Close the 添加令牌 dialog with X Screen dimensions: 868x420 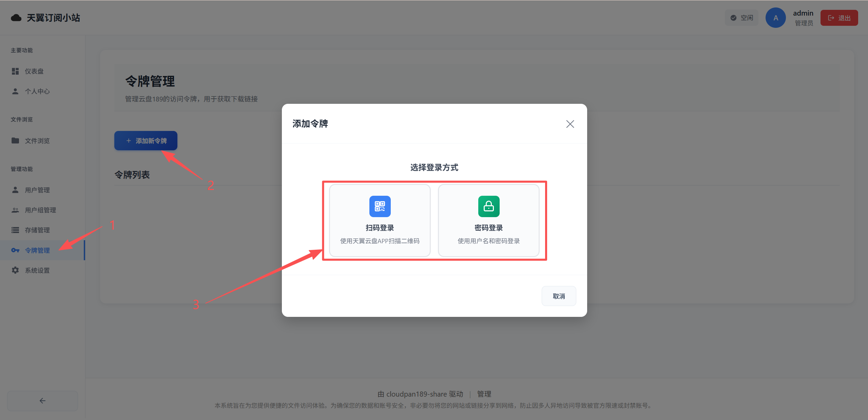570,124
